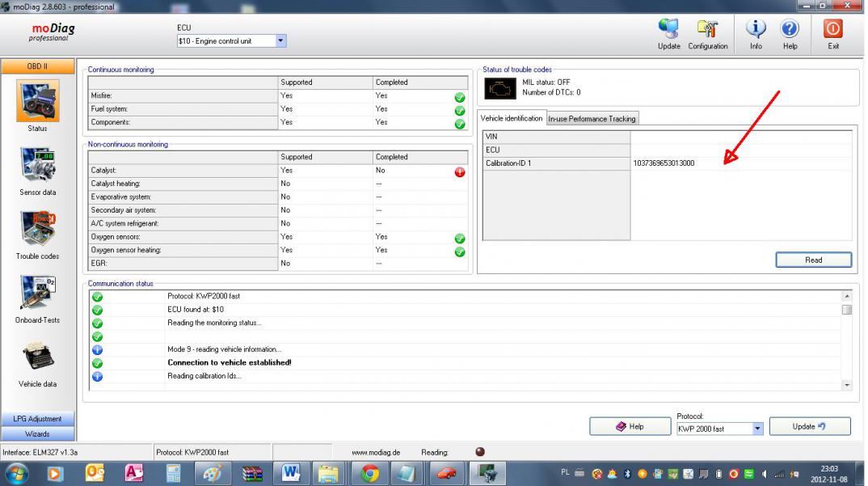Click 'Interface: ELM327 v1.3a' status bar entry
The height and width of the screenshot is (486, 868).
pos(40,452)
